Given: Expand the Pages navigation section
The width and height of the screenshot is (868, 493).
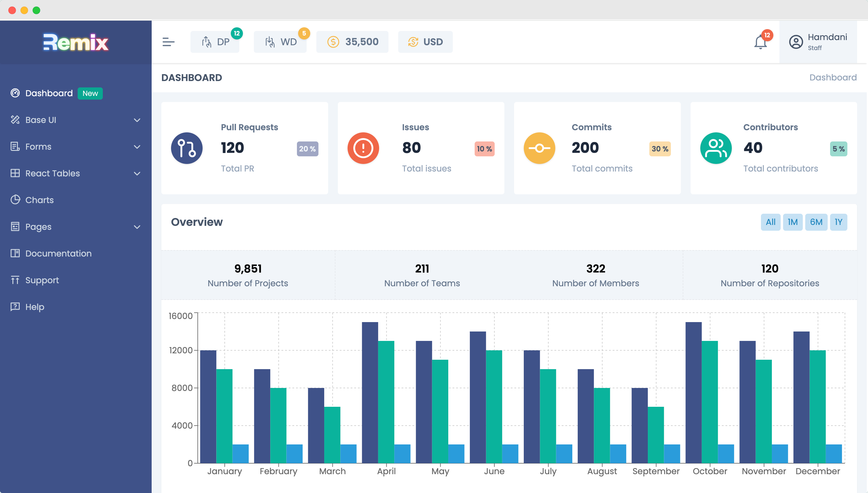Looking at the screenshot, I should pyautogui.click(x=76, y=226).
